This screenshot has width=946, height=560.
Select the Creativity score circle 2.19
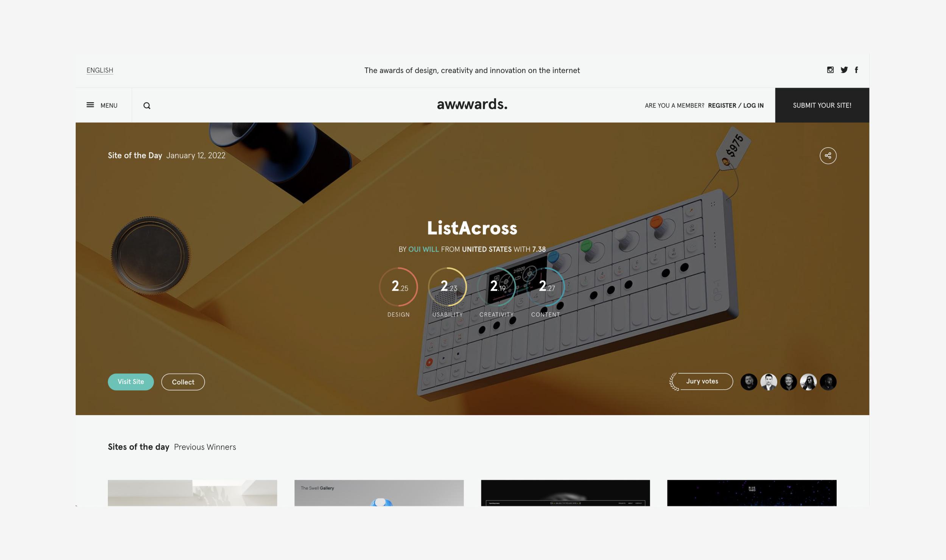click(x=496, y=287)
